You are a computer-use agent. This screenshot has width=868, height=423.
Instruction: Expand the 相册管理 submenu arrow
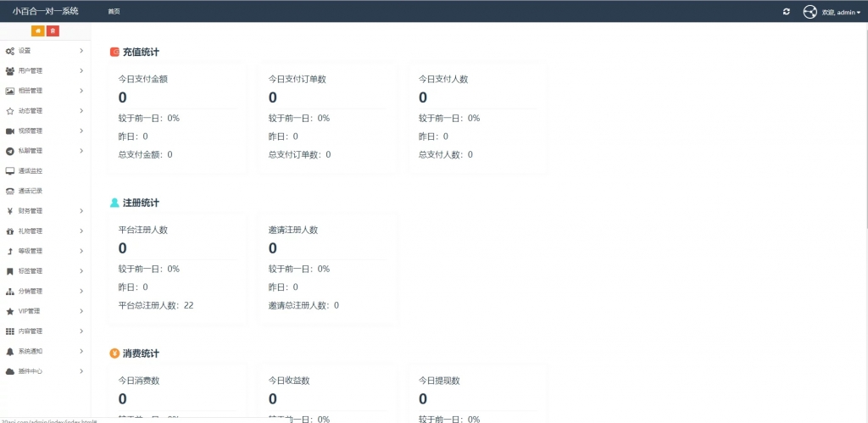click(x=81, y=91)
